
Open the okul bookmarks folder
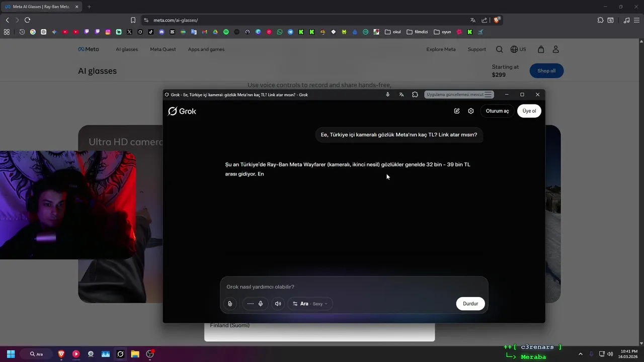[x=393, y=32]
